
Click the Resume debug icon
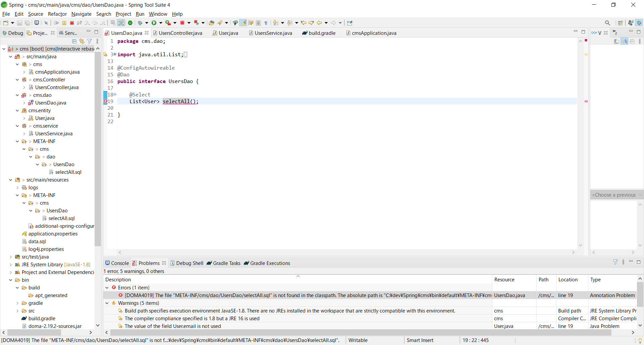(56, 23)
